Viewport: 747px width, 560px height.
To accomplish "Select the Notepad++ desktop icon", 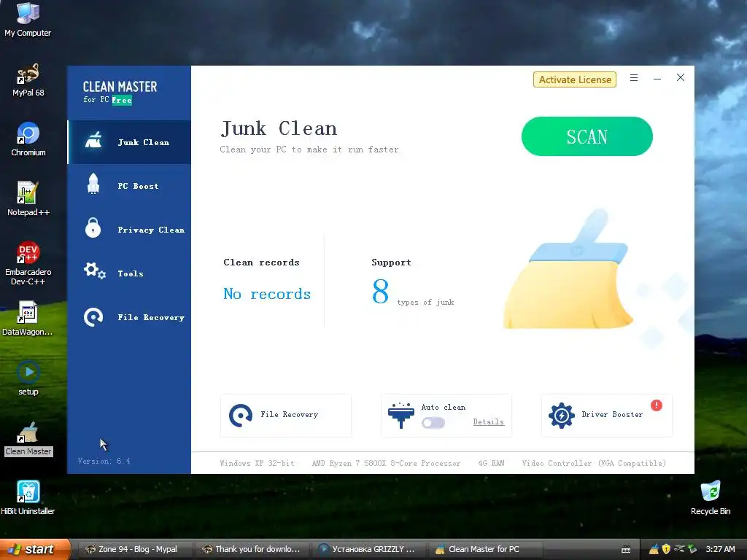I will coord(28,199).
